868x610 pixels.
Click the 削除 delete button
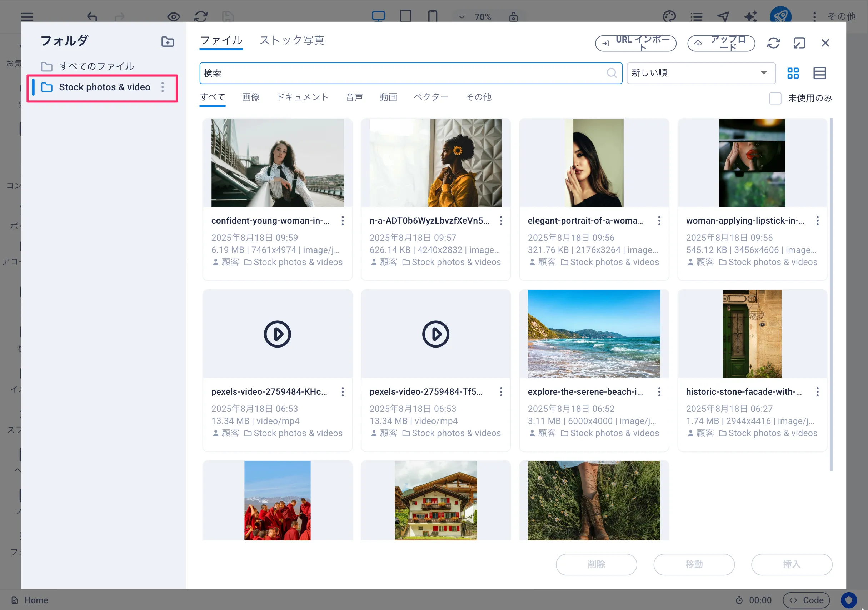point(596,564)
